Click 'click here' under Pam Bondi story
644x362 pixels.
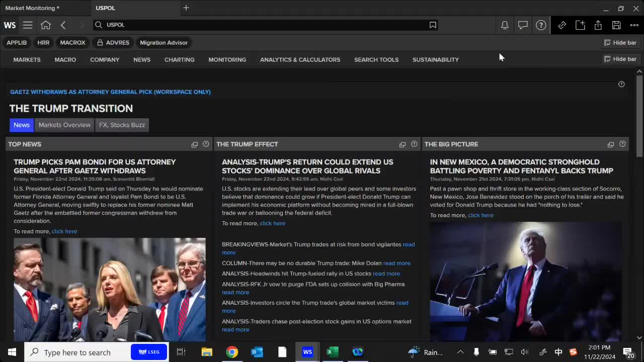64,231
